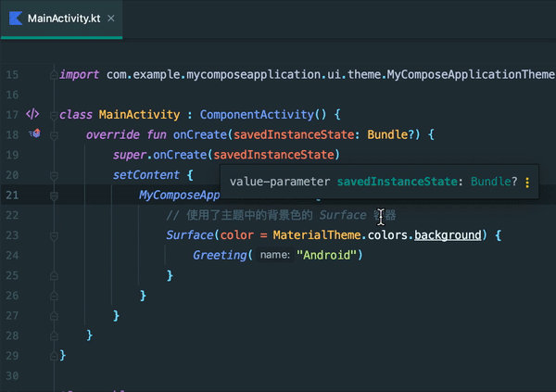Collapse the Surface block fold on line 23

[54, 236]
